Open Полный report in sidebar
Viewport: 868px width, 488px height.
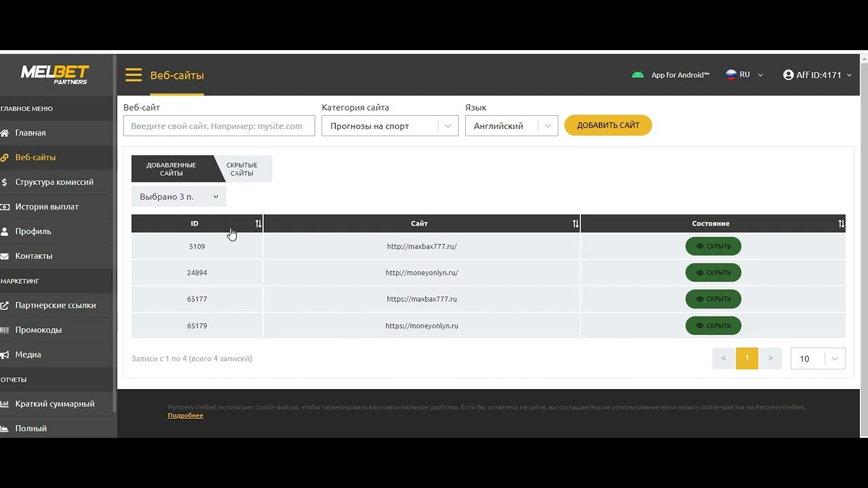pos(57,428)
